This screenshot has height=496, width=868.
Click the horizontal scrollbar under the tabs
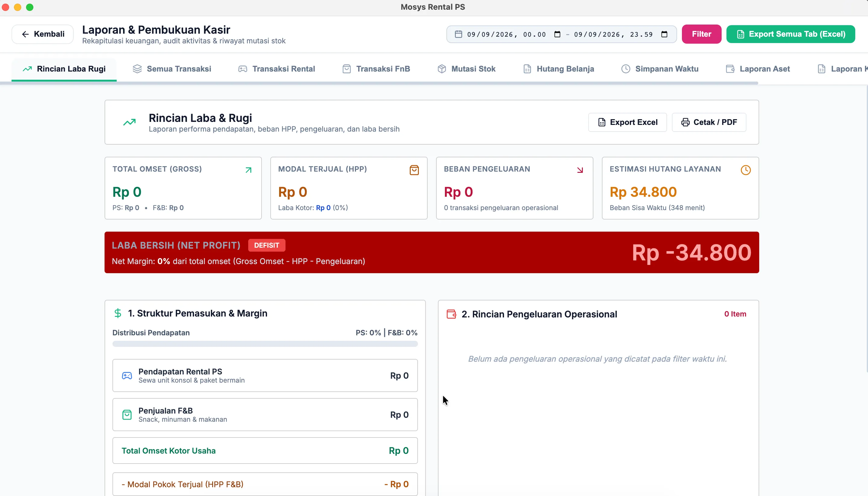379,83
